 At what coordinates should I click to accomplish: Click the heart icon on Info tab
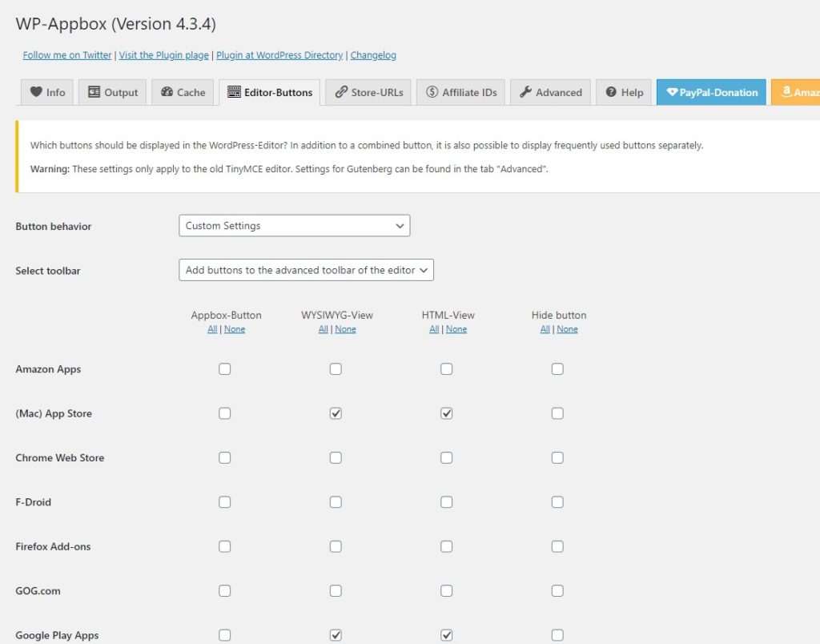pos(36,91)
